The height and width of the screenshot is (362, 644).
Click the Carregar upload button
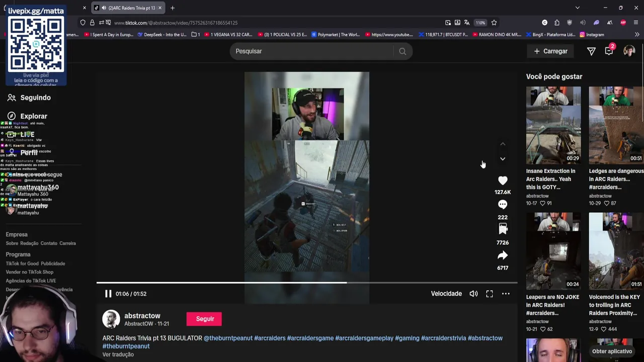(x=551, y=51)
